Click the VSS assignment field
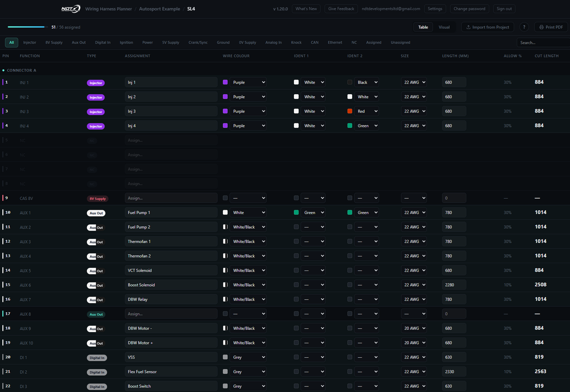Screen dimensions: 570x392 171,357
